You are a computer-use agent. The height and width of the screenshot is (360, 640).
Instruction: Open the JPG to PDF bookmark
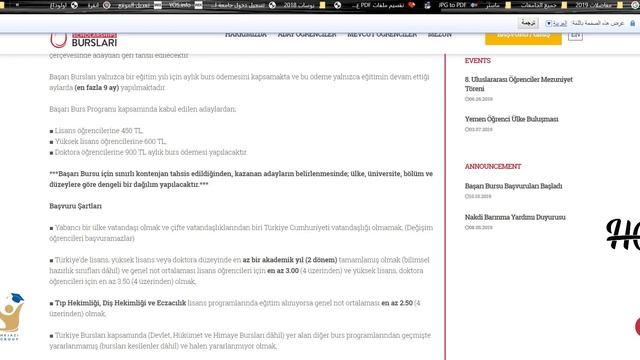(457, 5)
